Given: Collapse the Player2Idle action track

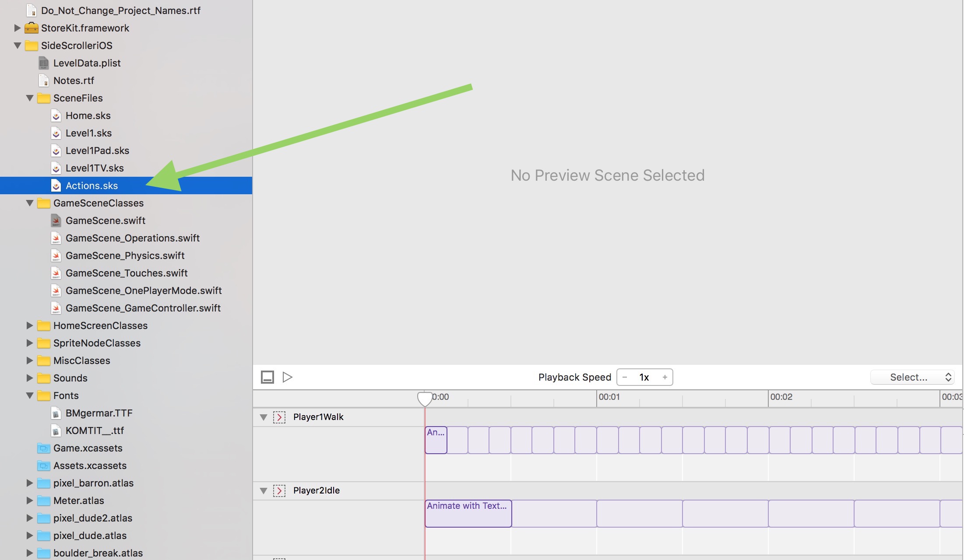Looking at the screenshot, I should [264, 491].
